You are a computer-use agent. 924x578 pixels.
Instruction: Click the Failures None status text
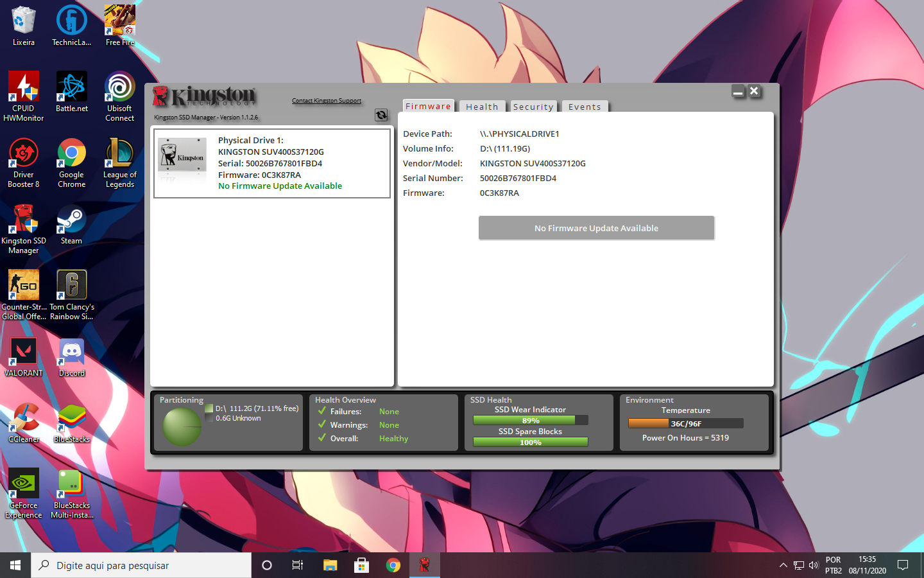point(389,412)
